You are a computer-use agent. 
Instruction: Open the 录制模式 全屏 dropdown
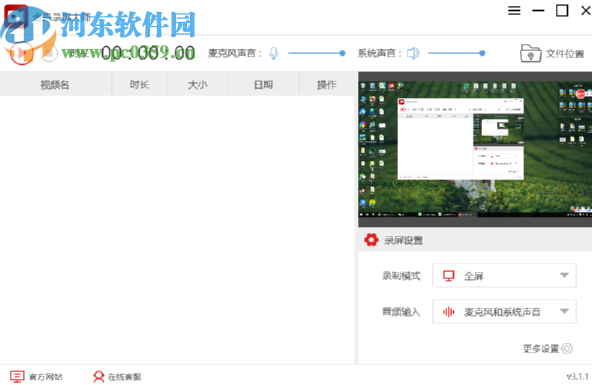click(x=504, y=276)
